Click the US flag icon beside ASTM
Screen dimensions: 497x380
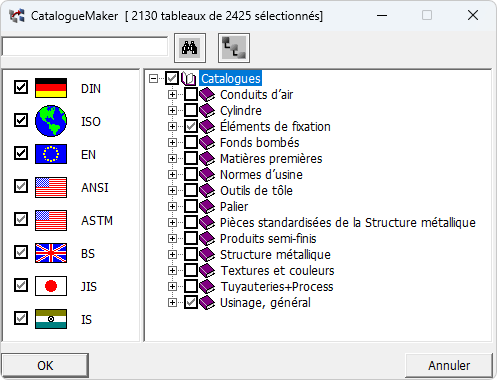[x=51, y=220]
